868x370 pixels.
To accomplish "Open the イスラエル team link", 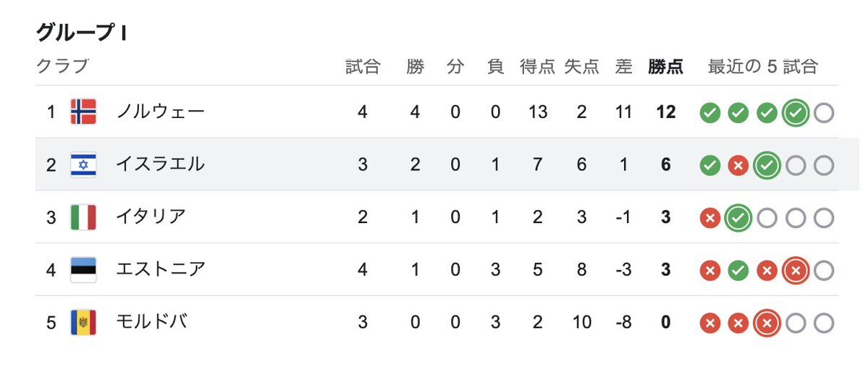I will (x=161, y=164).
